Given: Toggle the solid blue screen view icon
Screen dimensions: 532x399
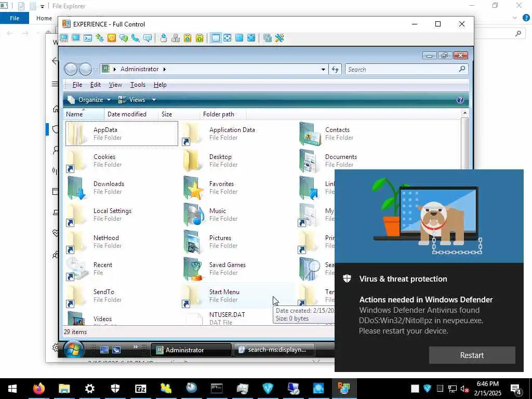Looking at the screenshot, I should 239,38.
